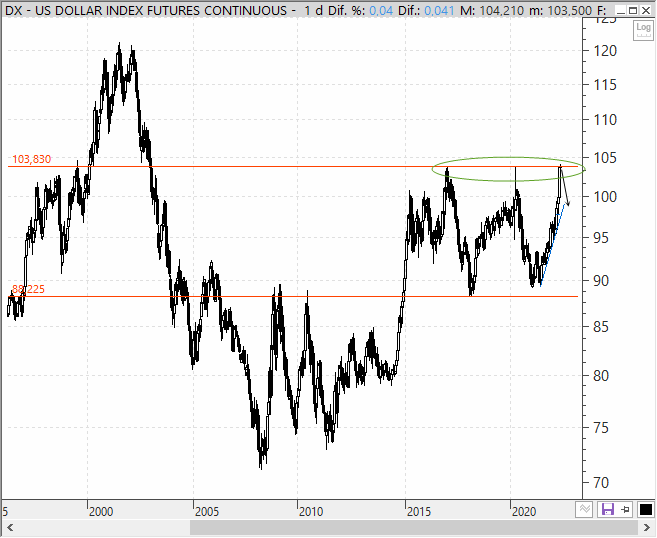
Task: Select the gray down-arrow drawing
Action: (x=564, y=186)
